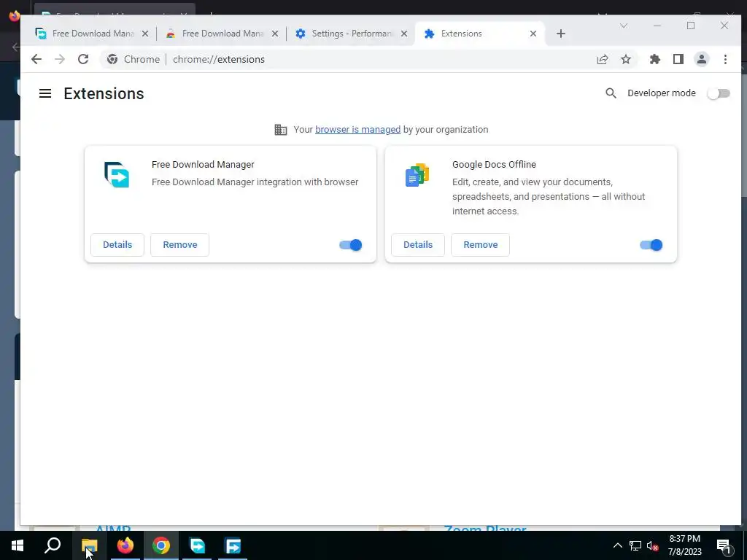Open Windows taskbar search

pos(53,545)
